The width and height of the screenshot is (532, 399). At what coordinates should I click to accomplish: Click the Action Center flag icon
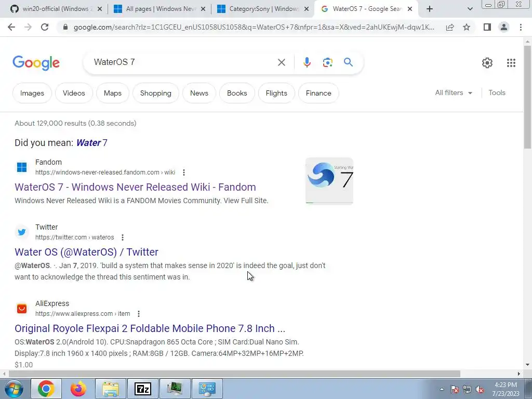[x=454, y=390]
